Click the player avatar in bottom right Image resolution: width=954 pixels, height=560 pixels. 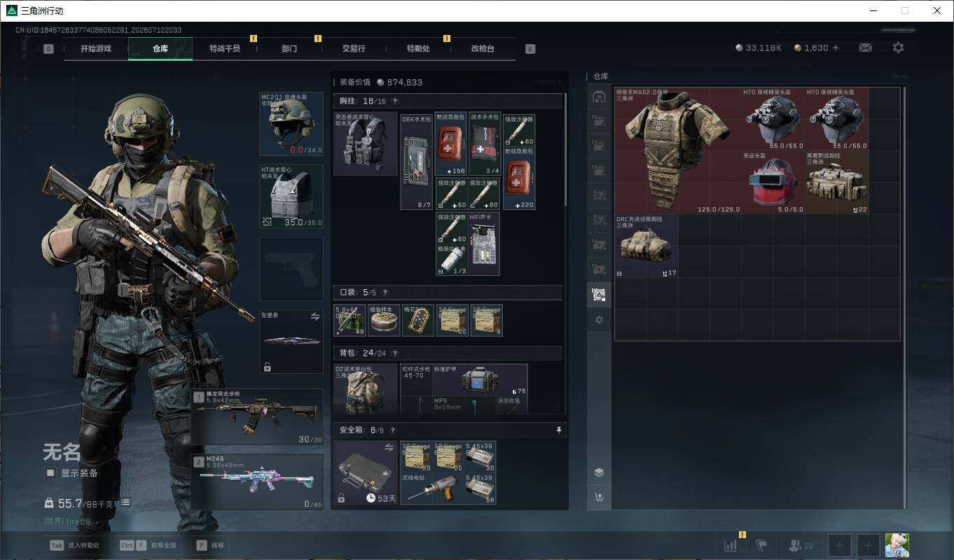[x=897, y=545]
